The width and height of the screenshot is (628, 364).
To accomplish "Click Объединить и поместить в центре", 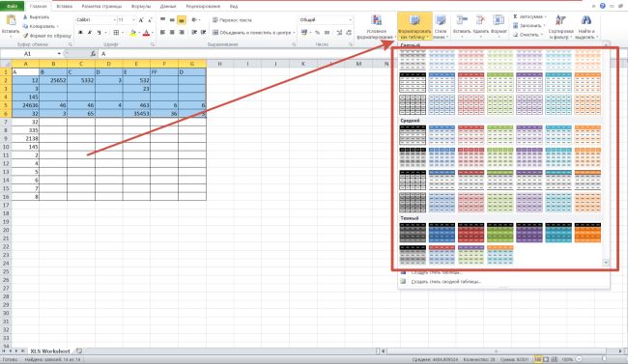I will pos(253,33).
